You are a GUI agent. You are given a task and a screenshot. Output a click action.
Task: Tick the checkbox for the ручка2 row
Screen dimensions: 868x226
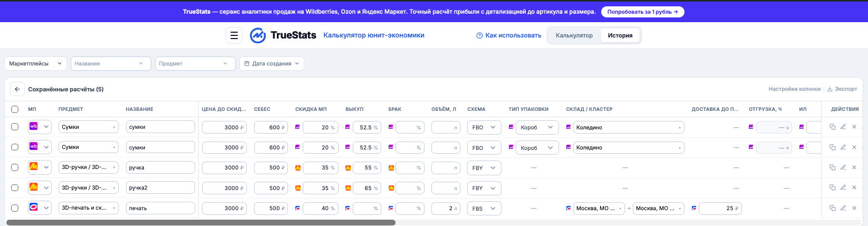pyautogui.click(x=15, y=187)
